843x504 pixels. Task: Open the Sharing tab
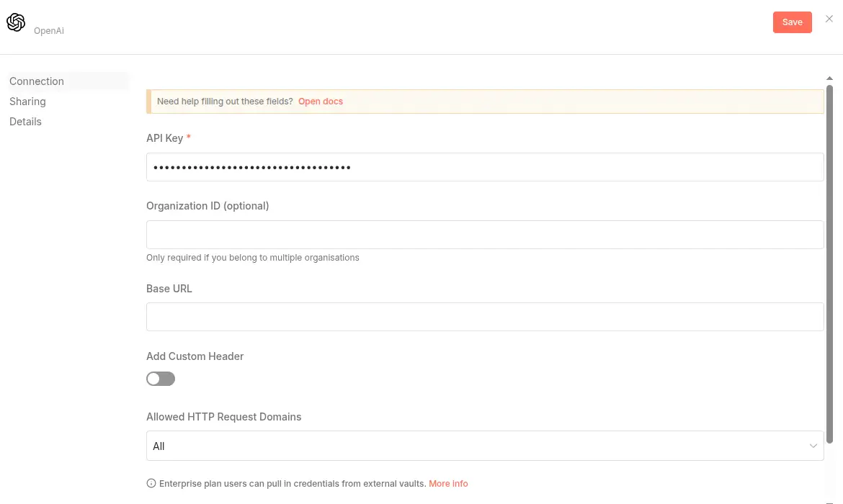click(27, 102)
